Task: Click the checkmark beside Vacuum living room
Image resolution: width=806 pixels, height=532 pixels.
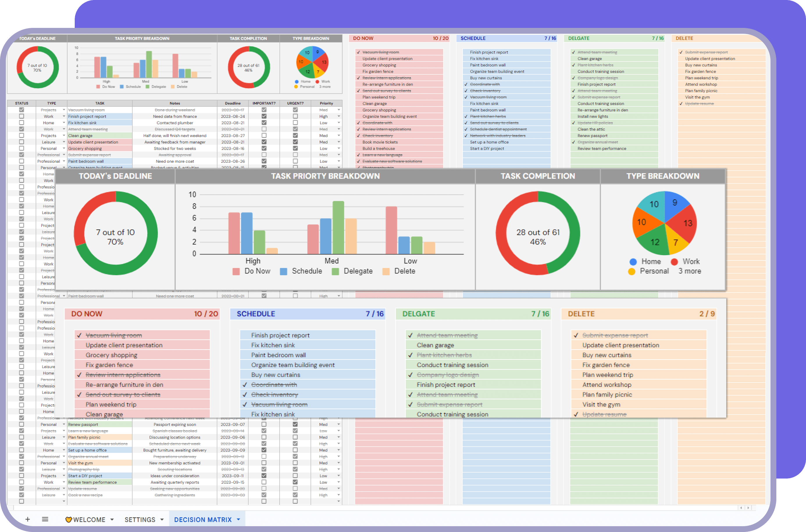Action: click(79, 335)
